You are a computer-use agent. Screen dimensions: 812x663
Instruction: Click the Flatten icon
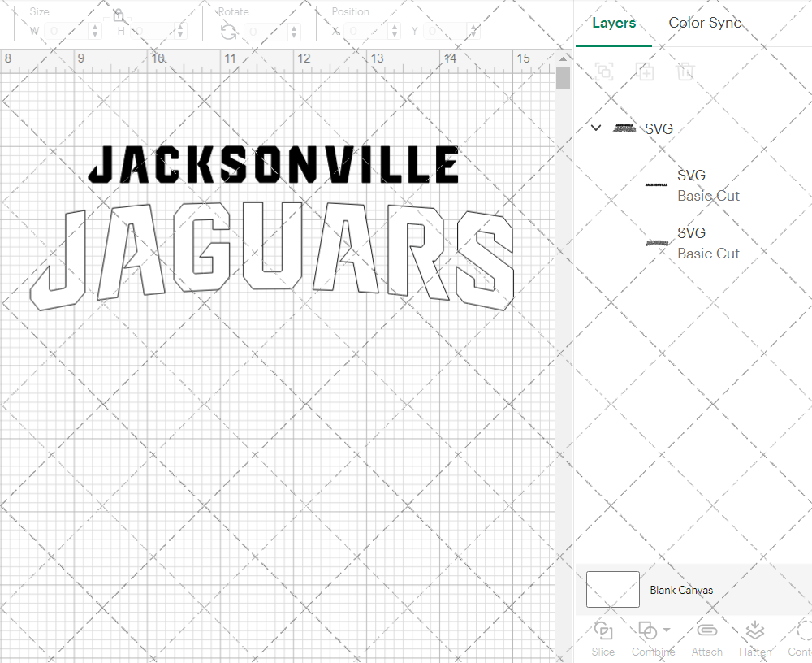click(x=754, y=631)
